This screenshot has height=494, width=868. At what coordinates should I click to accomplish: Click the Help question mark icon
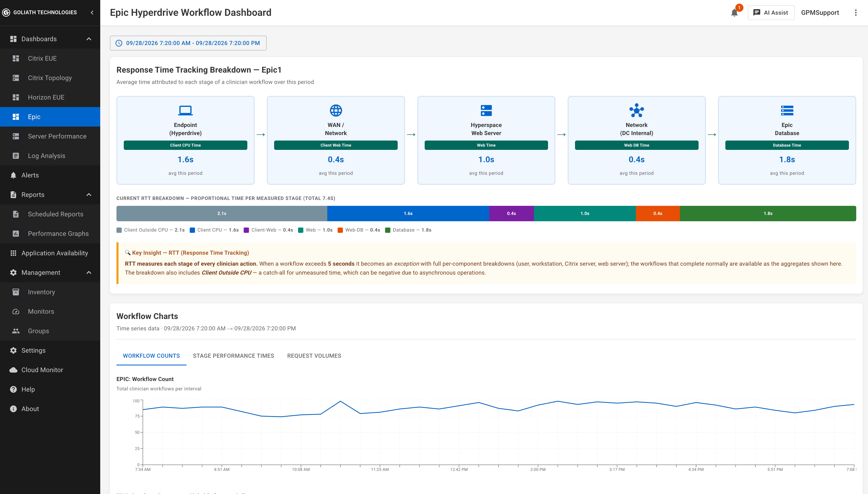point(13,390)
